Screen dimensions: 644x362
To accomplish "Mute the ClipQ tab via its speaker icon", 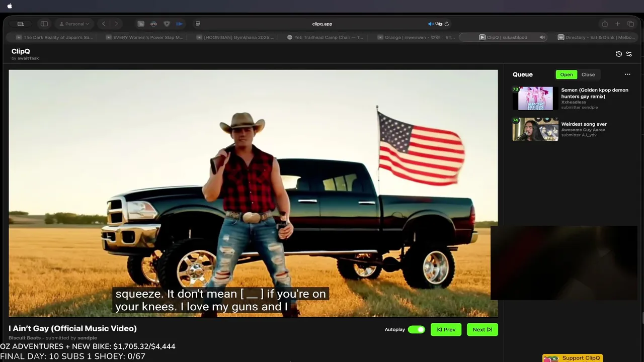I will [542, 37].
